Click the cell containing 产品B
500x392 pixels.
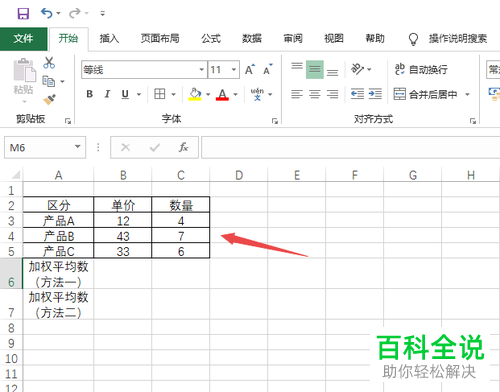point(58,236)
